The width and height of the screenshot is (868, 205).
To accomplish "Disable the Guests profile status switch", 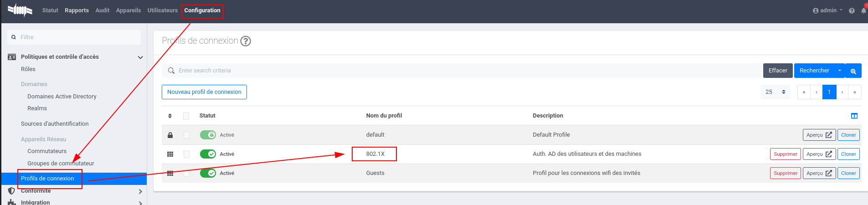I will [x=208, y=173].
